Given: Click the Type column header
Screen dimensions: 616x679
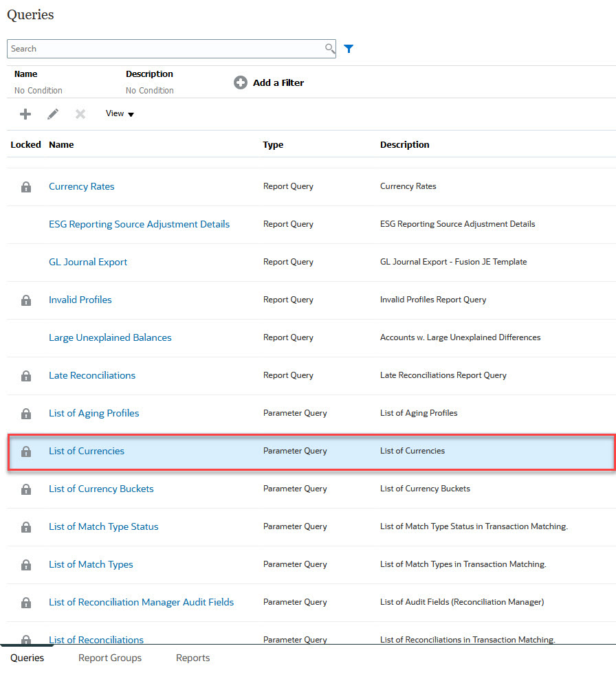Looking at the screenshot, I should 273,144.
